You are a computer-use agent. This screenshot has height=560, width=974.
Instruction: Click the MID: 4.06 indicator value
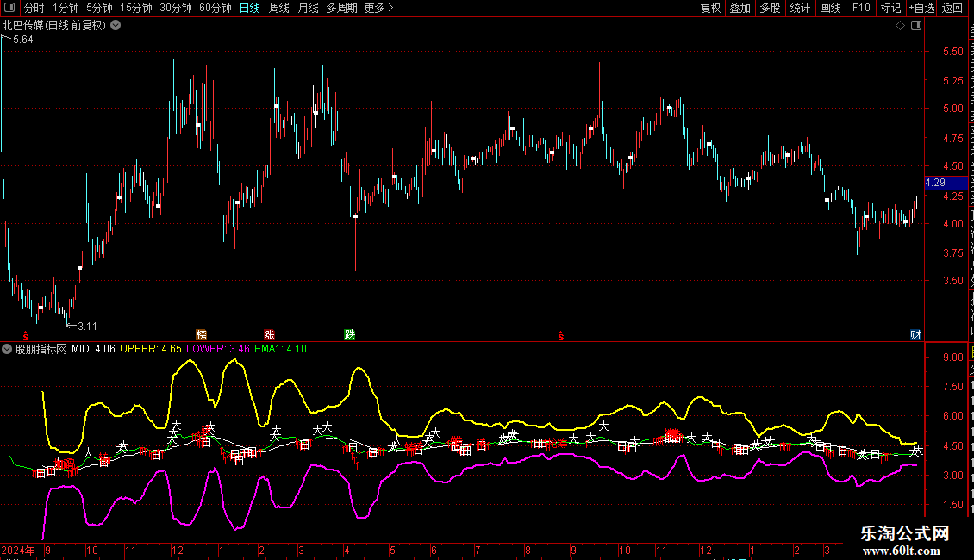[93, 349]
